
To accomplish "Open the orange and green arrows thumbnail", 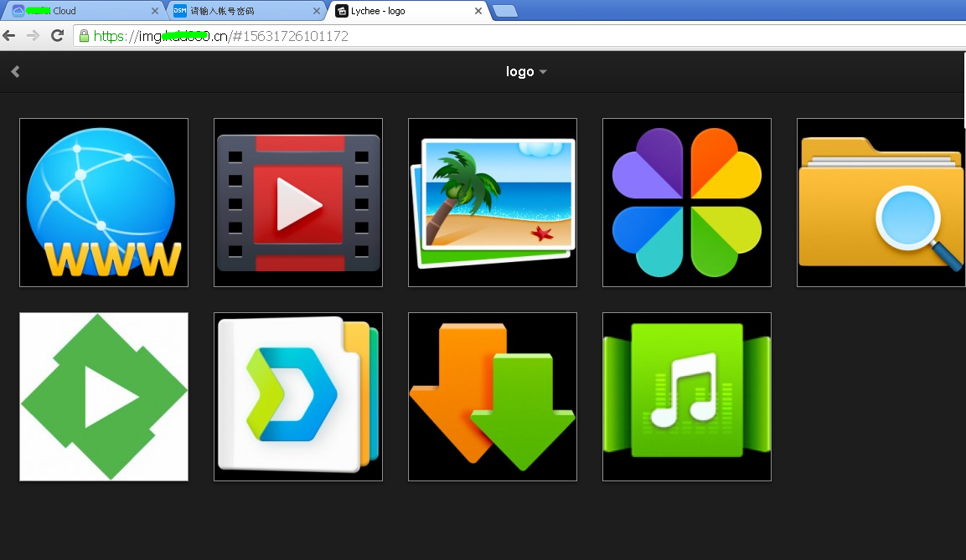I will 493,397.
